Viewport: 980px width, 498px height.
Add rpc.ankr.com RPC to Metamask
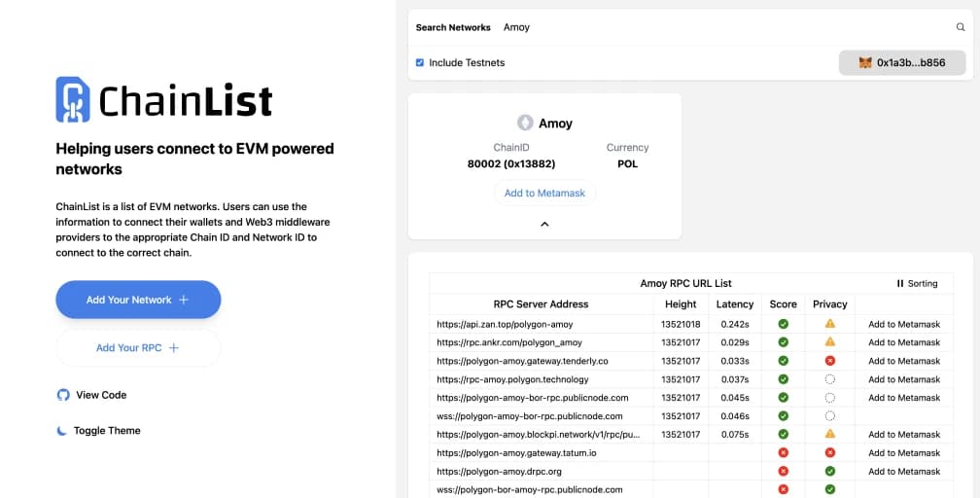point(904,342)
